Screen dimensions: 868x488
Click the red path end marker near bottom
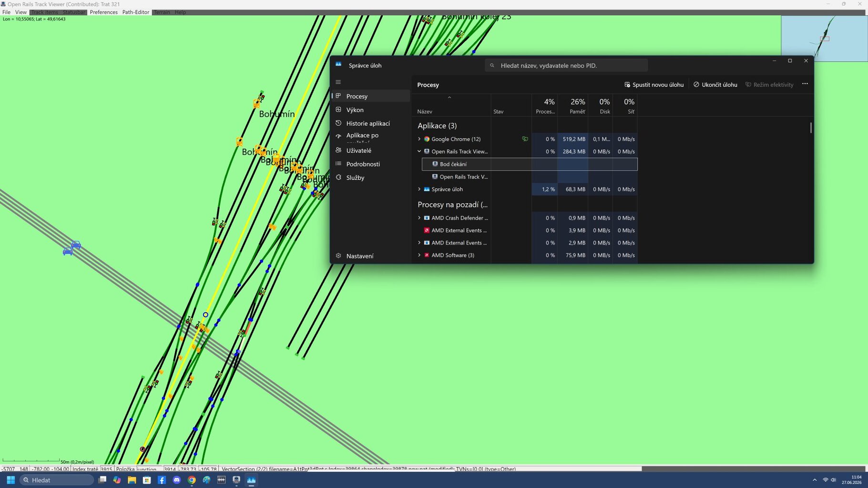coord(143,449)
